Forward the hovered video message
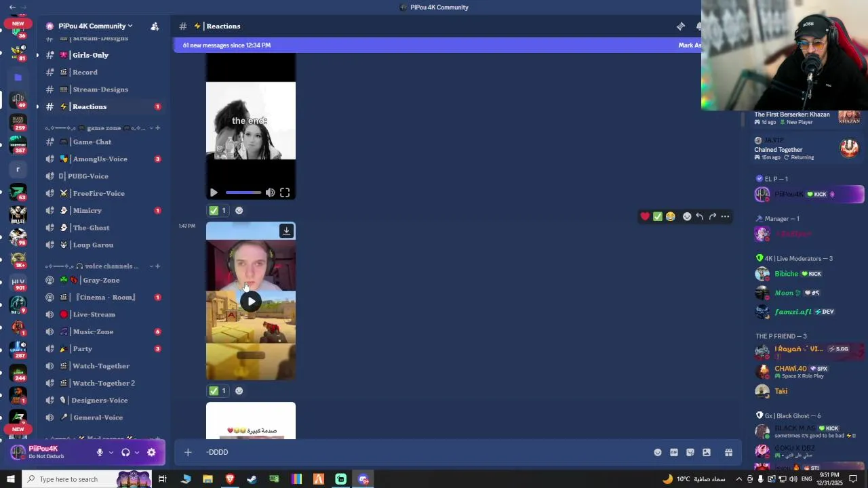The image size is (868, 488). pos(712,216)
